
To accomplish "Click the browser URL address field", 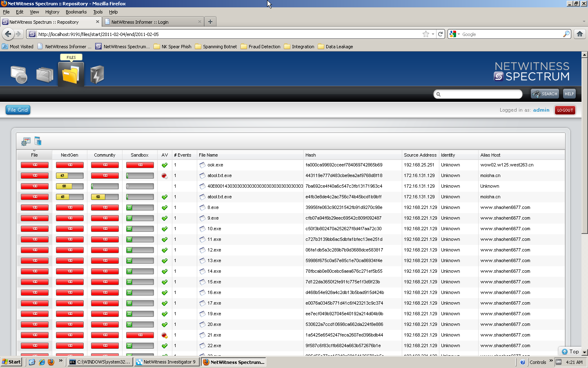I will coord(229,34).
